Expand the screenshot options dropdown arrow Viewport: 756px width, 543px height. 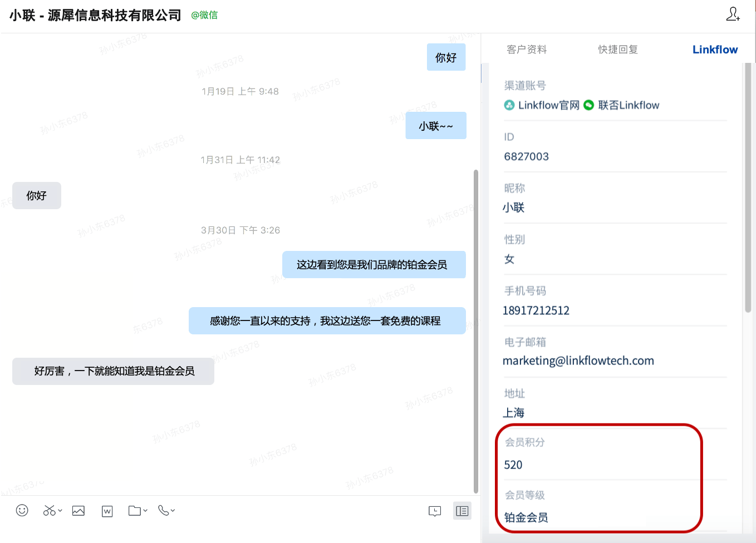[x=60, y=510]
